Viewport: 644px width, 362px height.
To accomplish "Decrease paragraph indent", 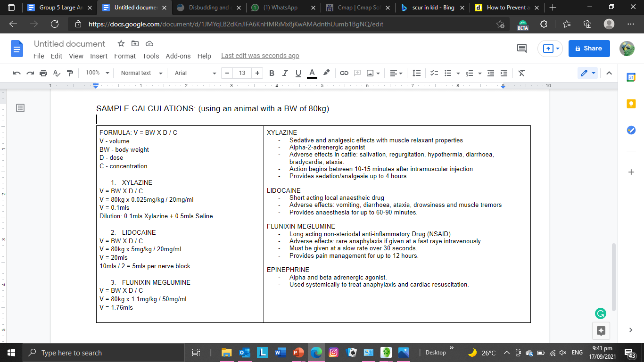I will click(491, 73).
